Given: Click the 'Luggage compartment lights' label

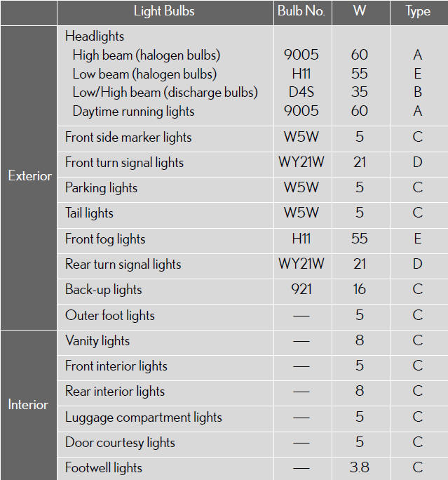Looking at the screenshot, I should pyautogui.click(x=144, y=418).
